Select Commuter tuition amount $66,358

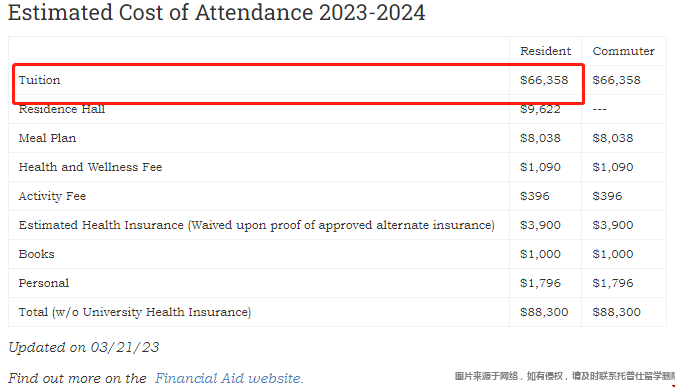click(x=616, y=80)
